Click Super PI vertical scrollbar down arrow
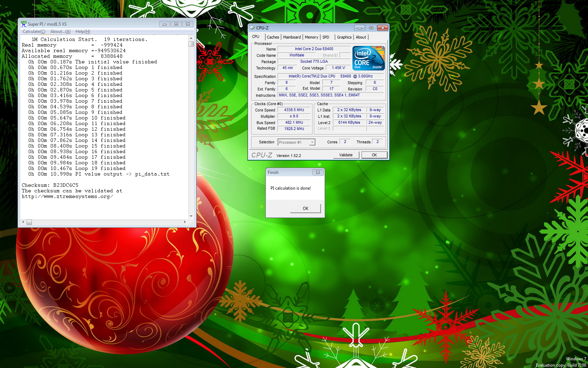The width and height of the screenshot is (588, 368). (x=191, y=216)
